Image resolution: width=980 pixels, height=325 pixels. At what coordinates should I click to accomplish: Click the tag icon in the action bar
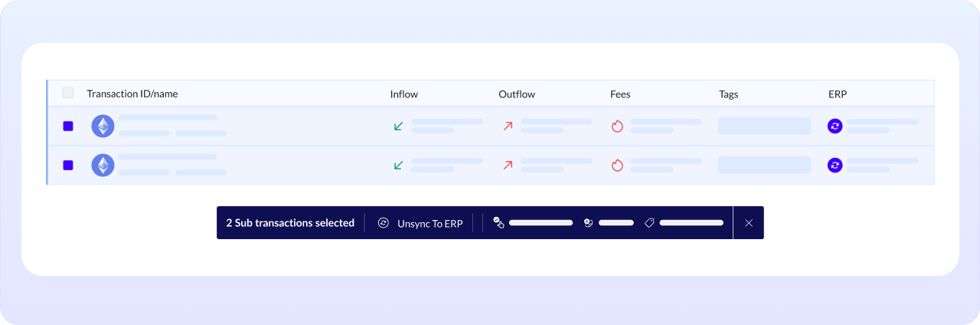(x=648, y=223)
